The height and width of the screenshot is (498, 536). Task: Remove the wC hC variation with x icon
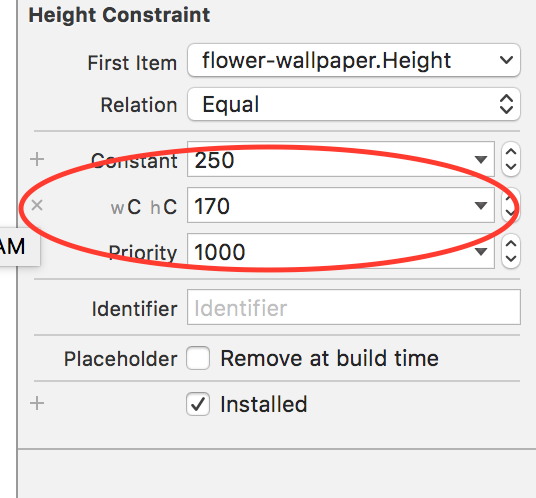[x=37, y=205]
